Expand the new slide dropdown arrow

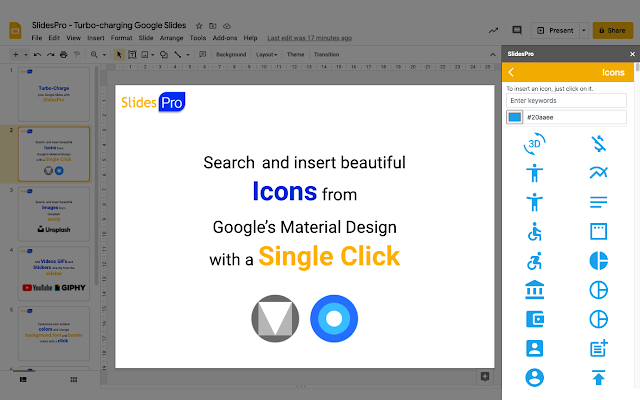(26, 54)
